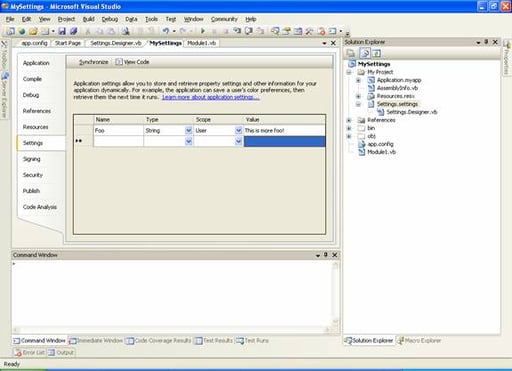Switch to the Error List tab

[x=30, y=353]
